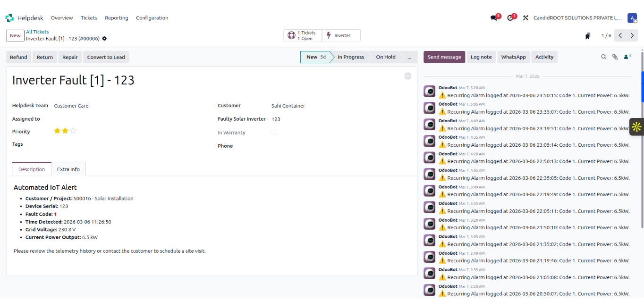
Task: Click the pager counter 1 / 6
Action: (x=606, y=36)
